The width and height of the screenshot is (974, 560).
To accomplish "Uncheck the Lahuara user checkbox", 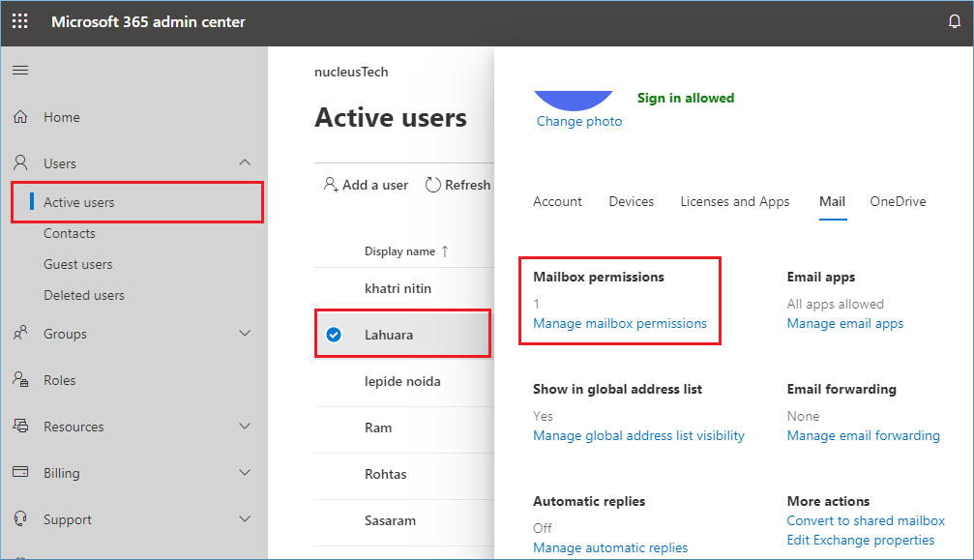I will point(334,335).
